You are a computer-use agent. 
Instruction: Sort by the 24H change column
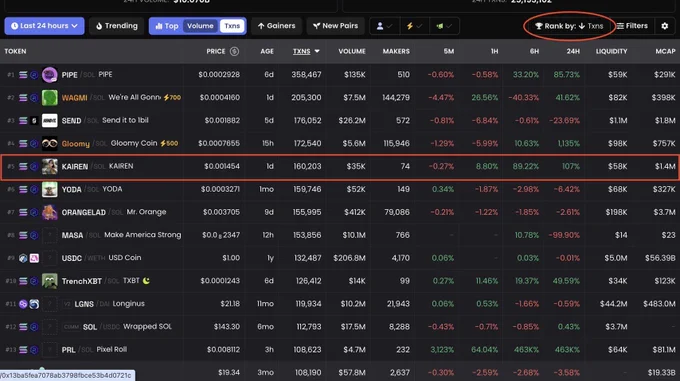[573, 52]
